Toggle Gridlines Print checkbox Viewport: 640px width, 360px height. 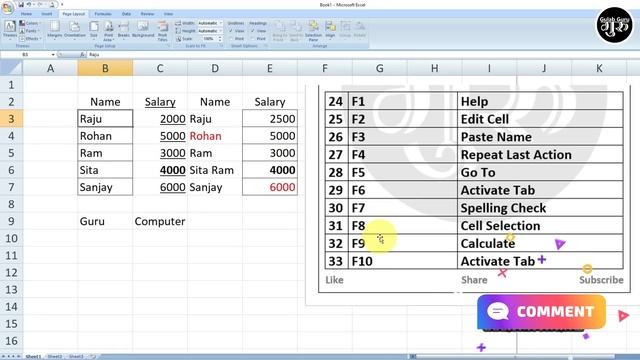231,39
